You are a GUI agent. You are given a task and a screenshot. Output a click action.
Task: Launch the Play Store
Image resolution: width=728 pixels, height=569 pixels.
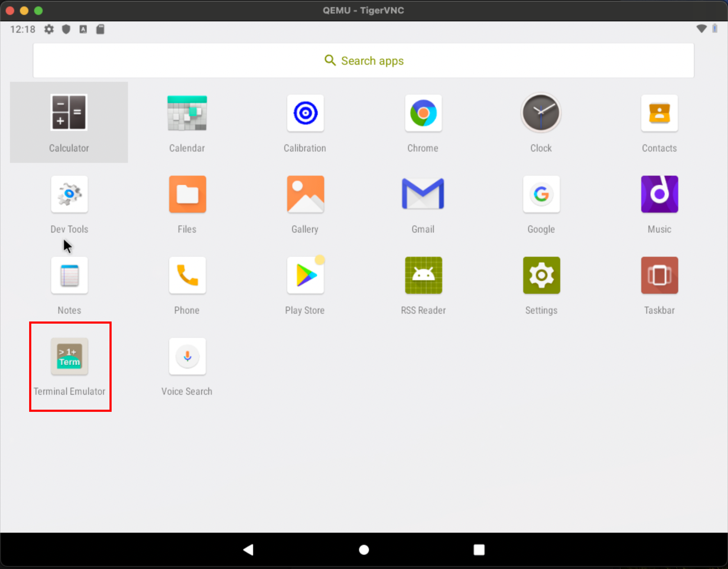[x=305, y=275]
